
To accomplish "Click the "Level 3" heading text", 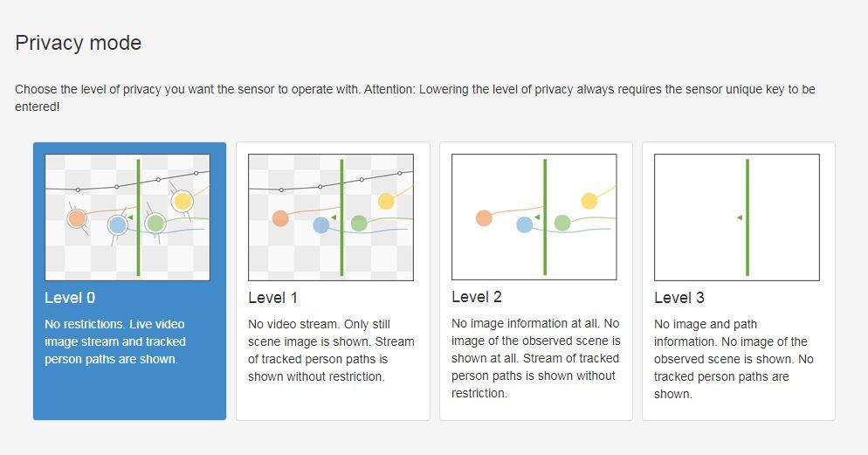I will [679, 298].
